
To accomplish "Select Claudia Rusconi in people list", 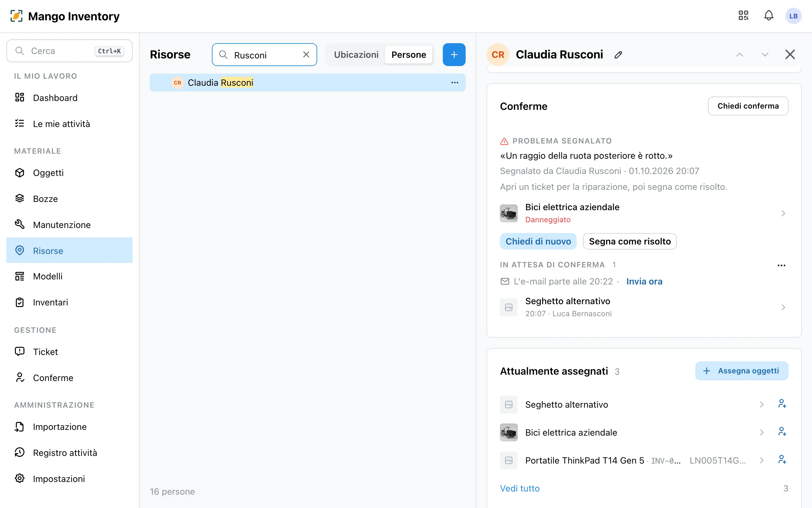I will tap(307, 83).
